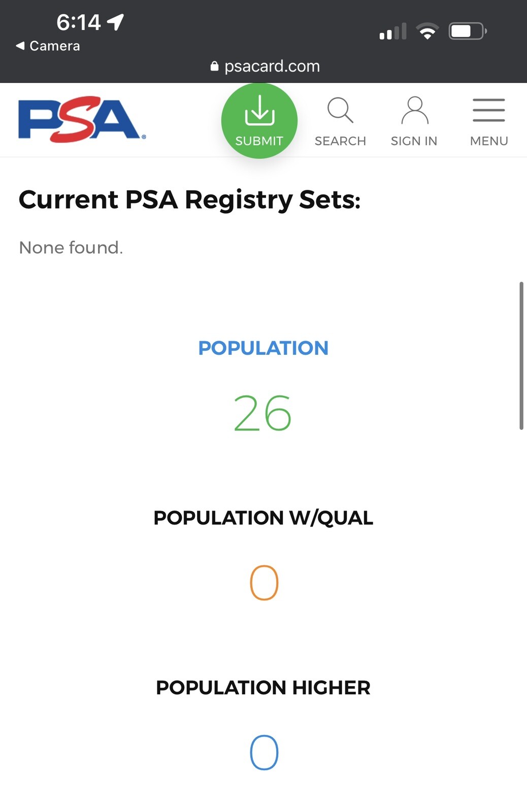Open search via magnifying glass icon
527x812 pixels.
click(x=340, y=110)
